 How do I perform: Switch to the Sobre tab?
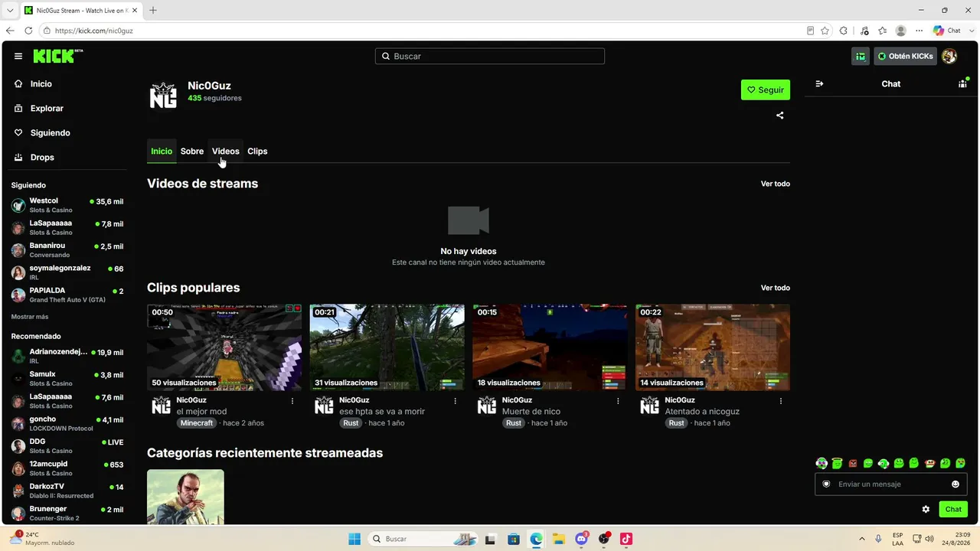192,152
